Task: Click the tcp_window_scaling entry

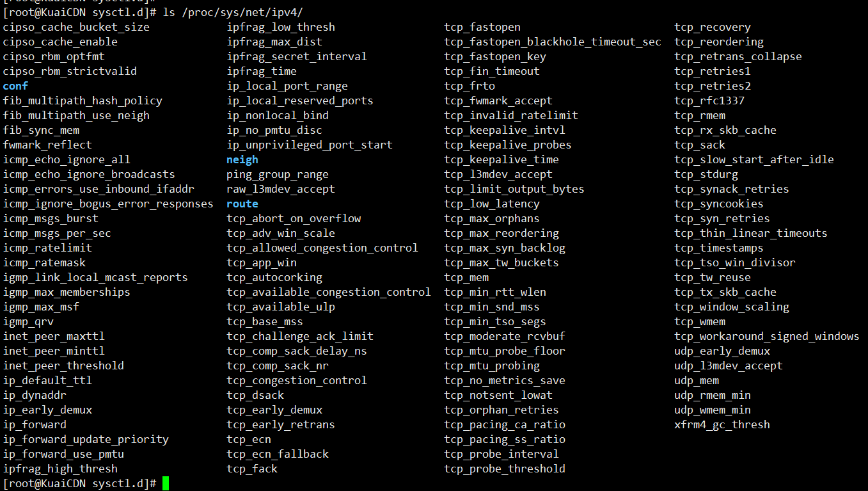Action: click(x=732, y=307)
